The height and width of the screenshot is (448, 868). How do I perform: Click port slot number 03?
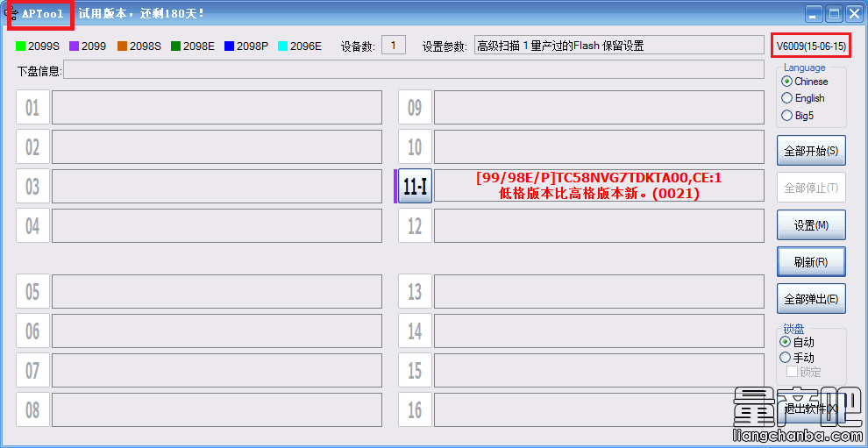(32, 186)
